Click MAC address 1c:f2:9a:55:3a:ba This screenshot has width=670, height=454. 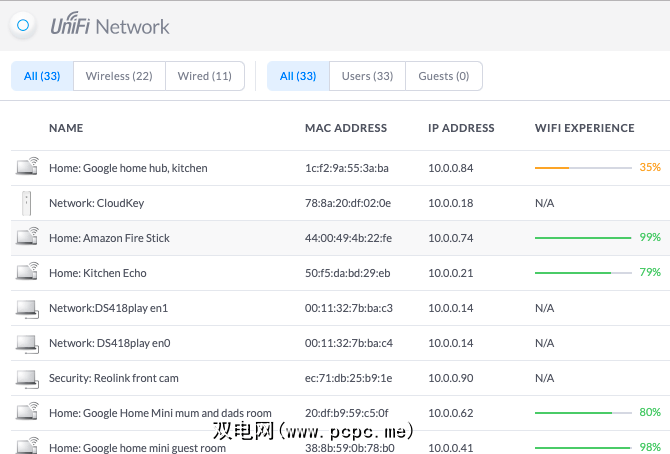point(347,168)
